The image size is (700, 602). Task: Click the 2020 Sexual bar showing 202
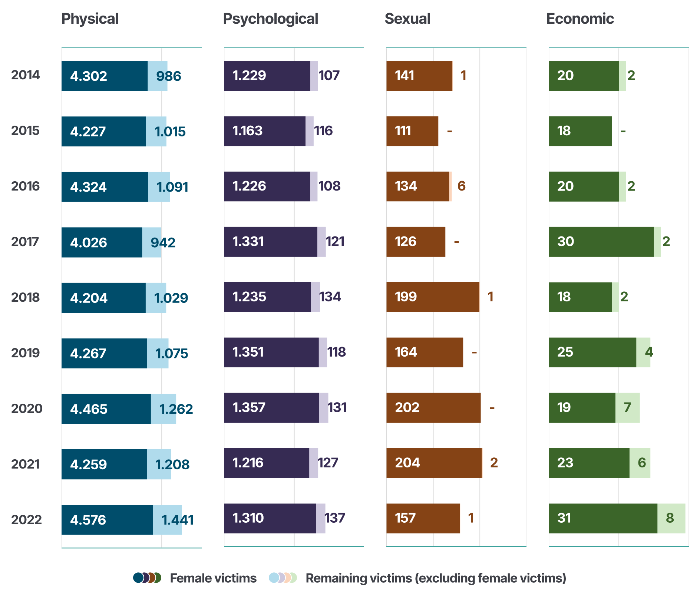(x=433, y=408)
